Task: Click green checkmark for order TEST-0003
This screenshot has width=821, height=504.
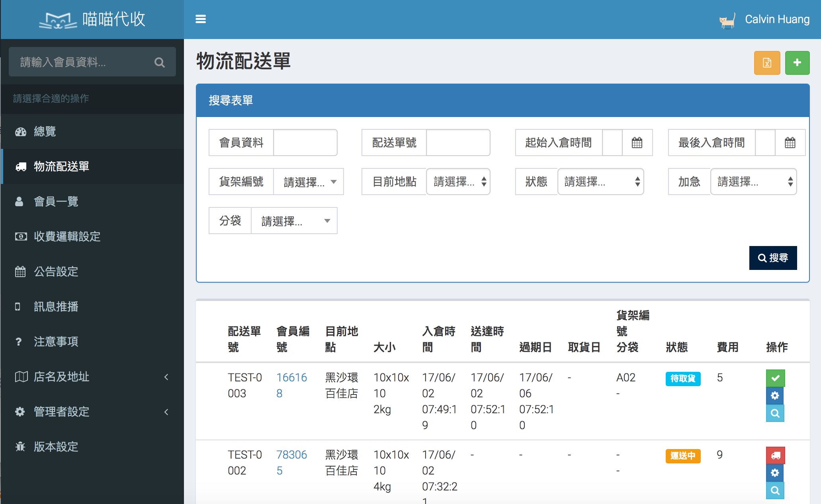Action: 775,378
